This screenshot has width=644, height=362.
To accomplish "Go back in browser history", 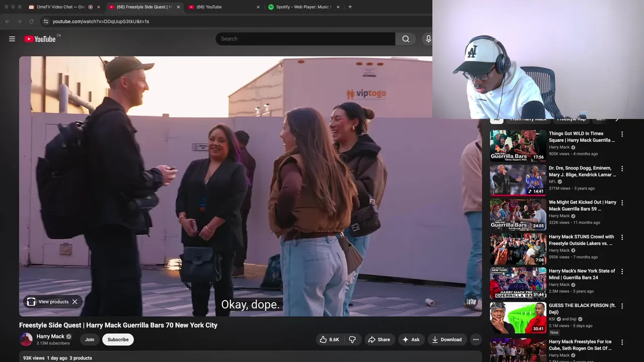I will (x=7, y=21).
